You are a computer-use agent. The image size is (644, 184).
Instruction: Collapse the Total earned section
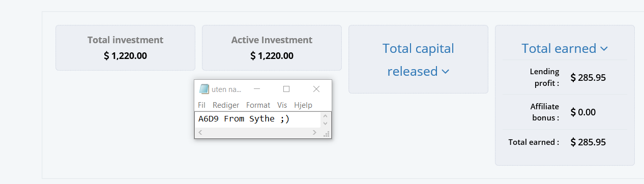click(565, 48)
